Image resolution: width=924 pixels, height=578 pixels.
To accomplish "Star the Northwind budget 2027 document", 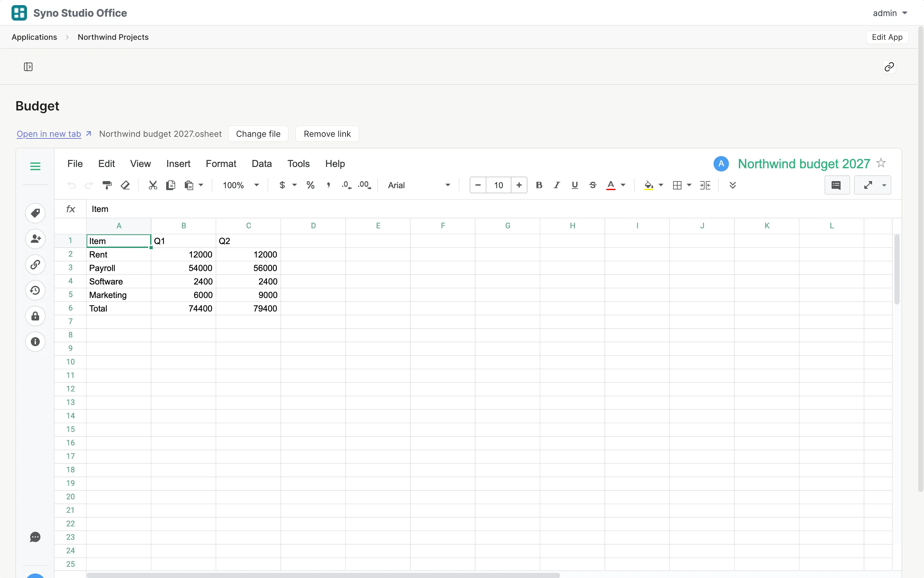I will point(881,163).
